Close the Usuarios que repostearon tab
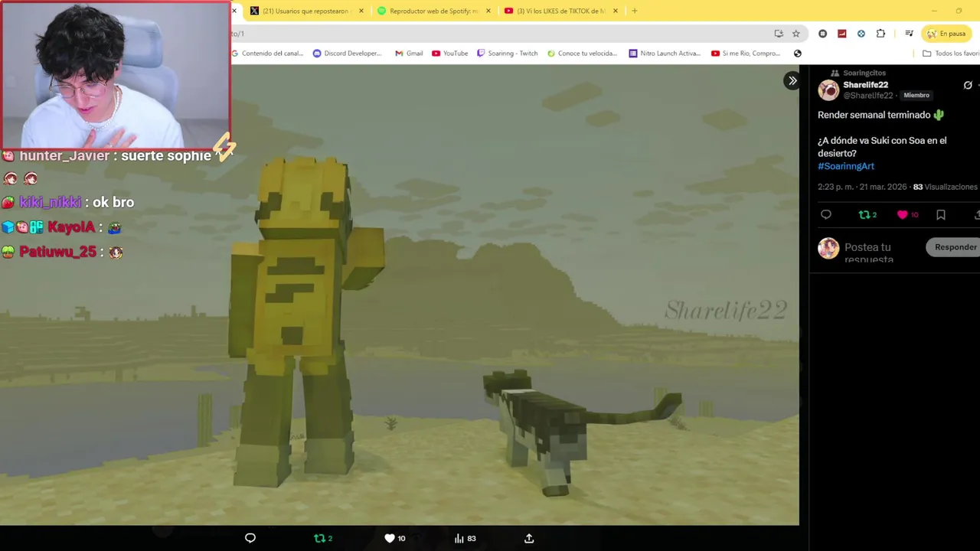The image size is (980, 551). 361,11
